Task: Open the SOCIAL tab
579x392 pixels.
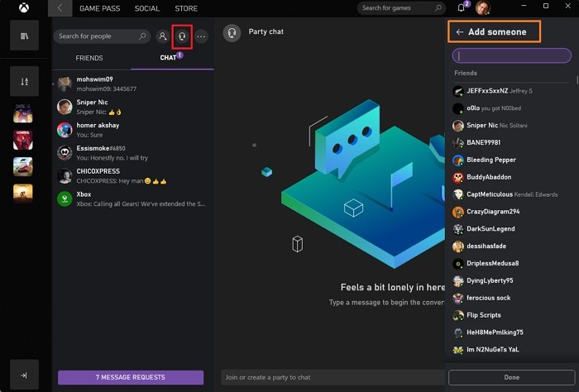Action: click(147, 8)
